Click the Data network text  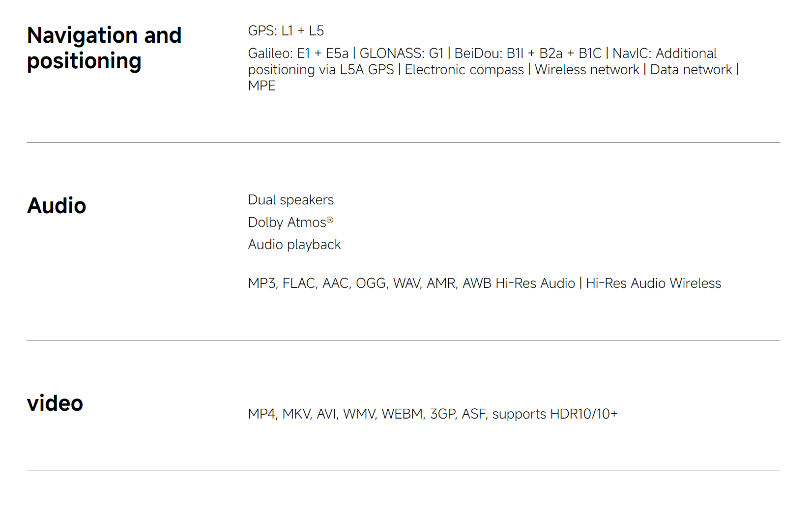pos(691,70)
